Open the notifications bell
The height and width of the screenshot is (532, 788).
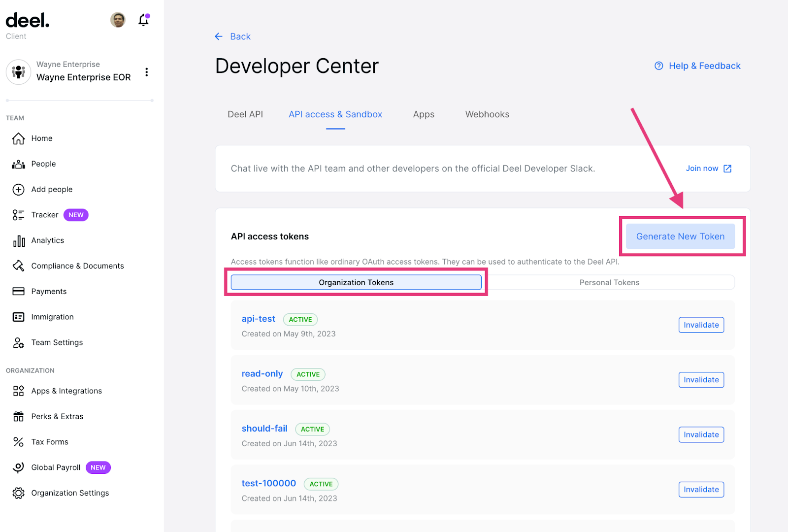pyautogui.click(x=144, y=20)
